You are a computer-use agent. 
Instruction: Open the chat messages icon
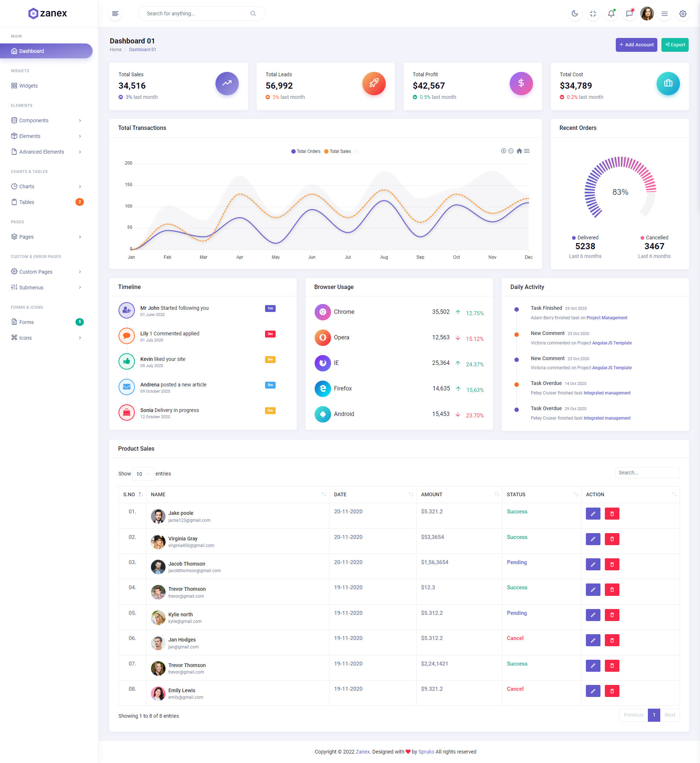tap(629, 14)
